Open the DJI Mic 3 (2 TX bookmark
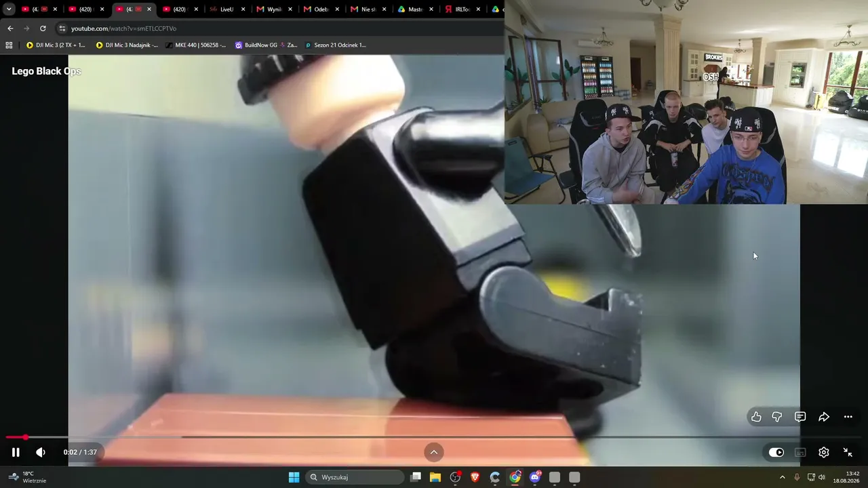The image size is (868, 488). pos(56,45)
